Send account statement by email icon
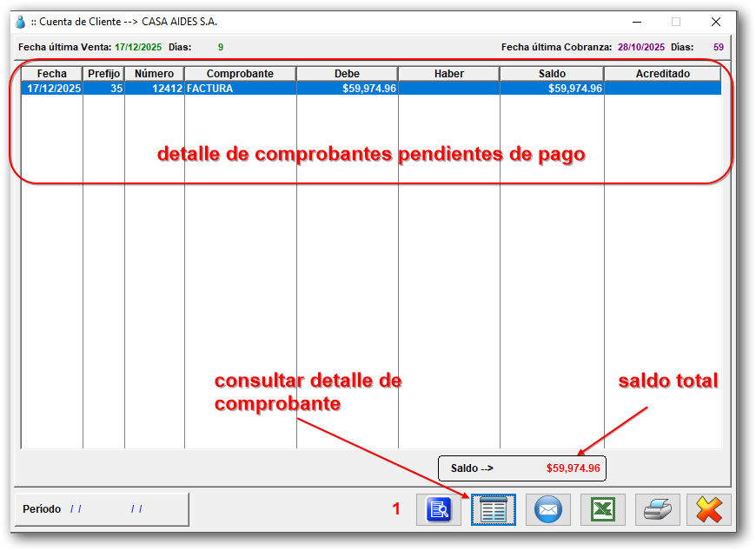756x551 pixels. point(547,510)
